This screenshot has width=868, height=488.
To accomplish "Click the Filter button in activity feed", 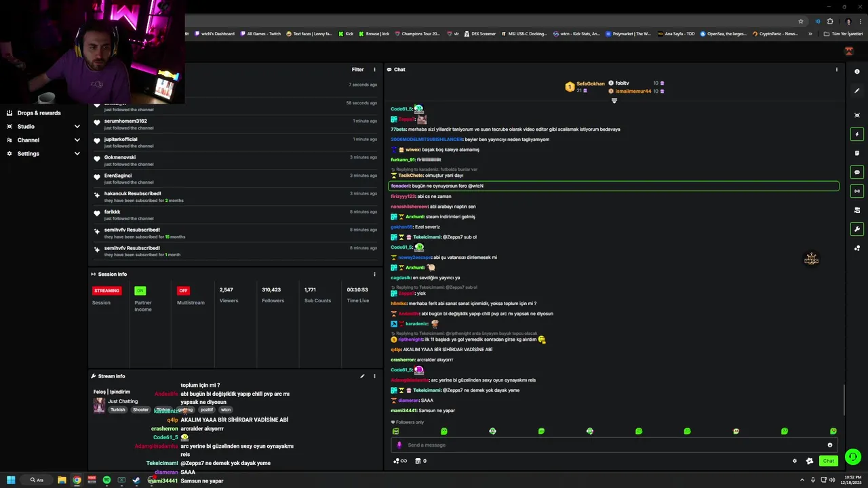I will [357, 69].
